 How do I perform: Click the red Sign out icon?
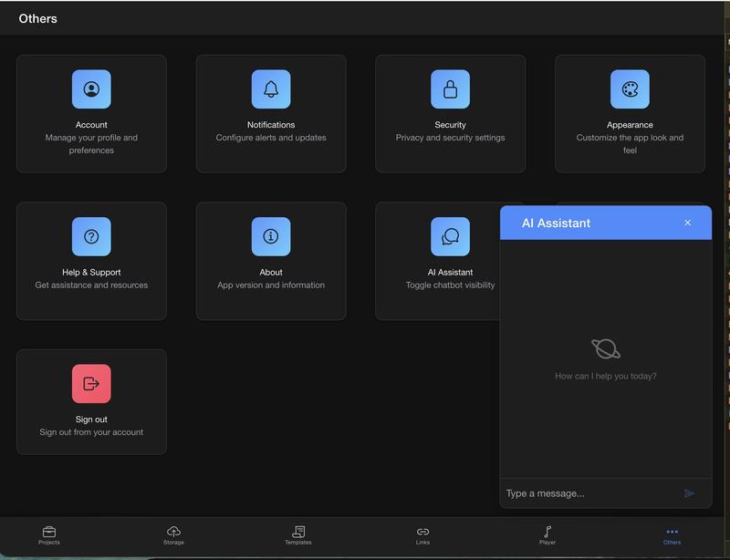click(x=91, y=385)
